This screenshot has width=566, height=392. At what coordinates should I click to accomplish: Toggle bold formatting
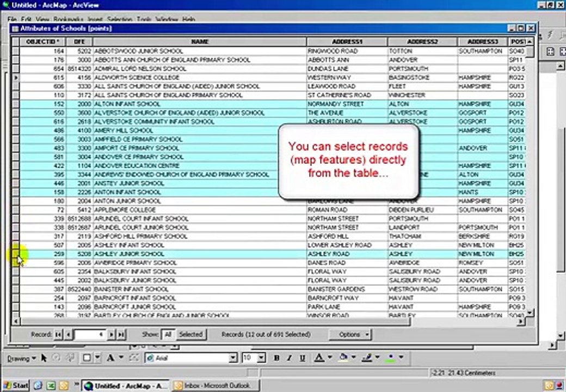pyautogui.click(x=276, y=358)
